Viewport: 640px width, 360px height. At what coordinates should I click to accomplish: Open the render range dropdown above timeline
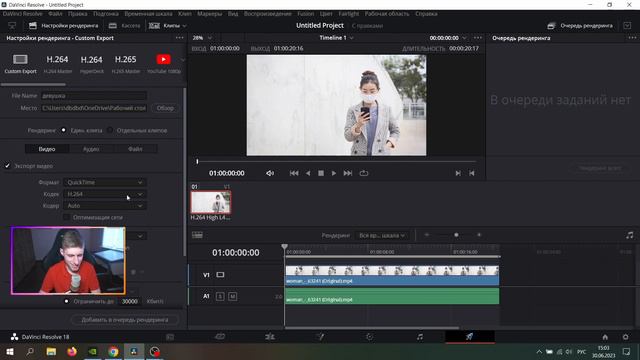coord(382,236)
